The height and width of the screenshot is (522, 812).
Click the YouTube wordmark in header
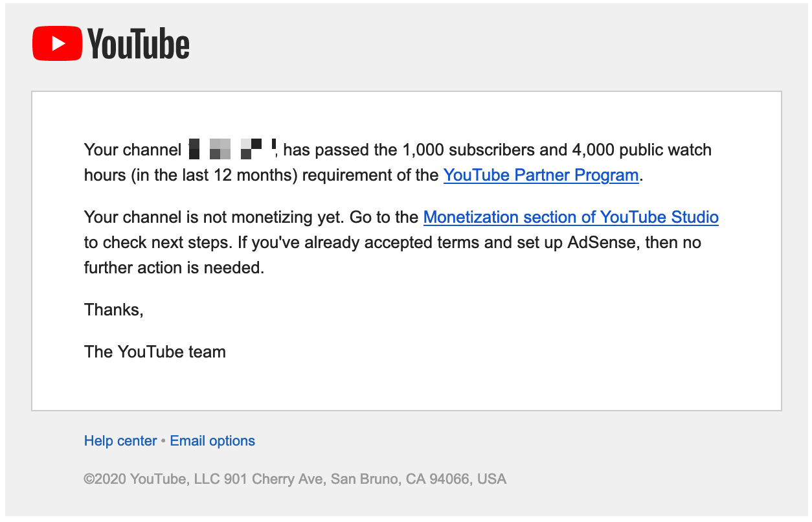click(139, 43)
